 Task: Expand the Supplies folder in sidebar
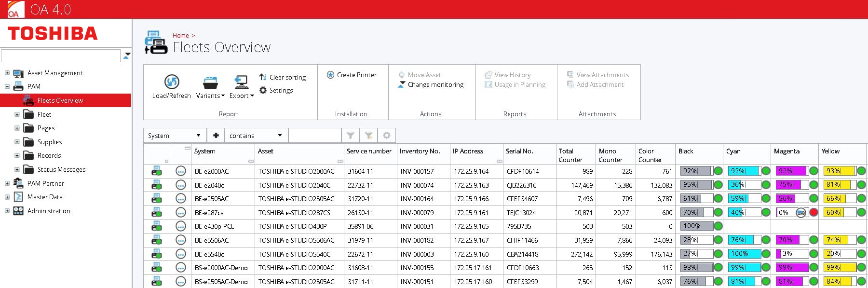[17, 142]
